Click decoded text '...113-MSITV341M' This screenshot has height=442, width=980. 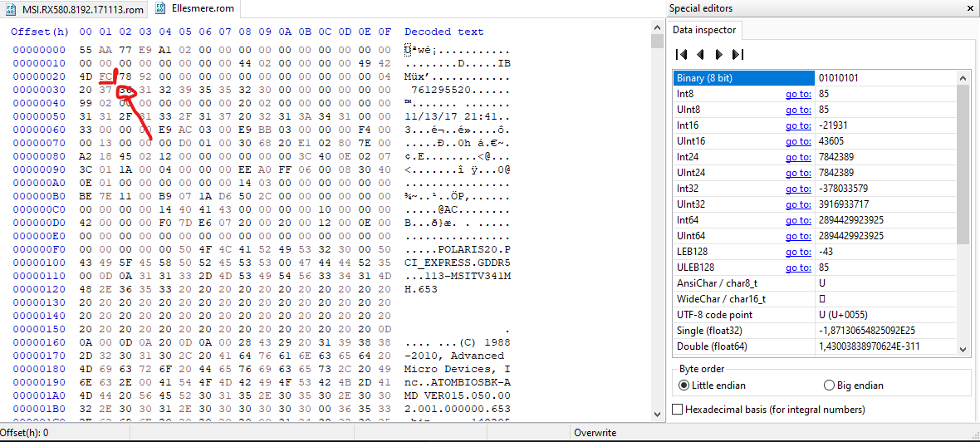(x=458, y=276)
